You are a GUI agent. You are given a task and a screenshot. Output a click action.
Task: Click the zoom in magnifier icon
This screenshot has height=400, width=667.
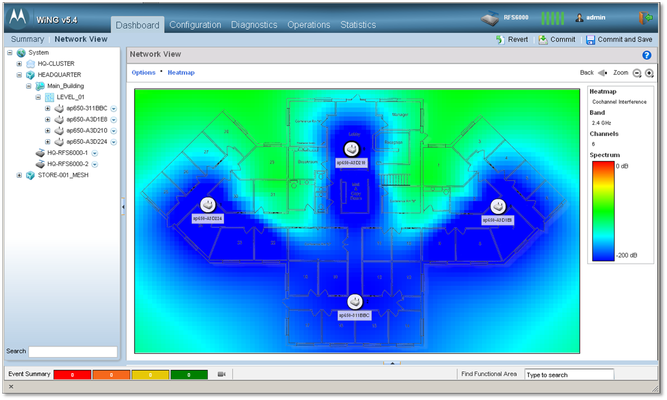[x=649, y=73]
